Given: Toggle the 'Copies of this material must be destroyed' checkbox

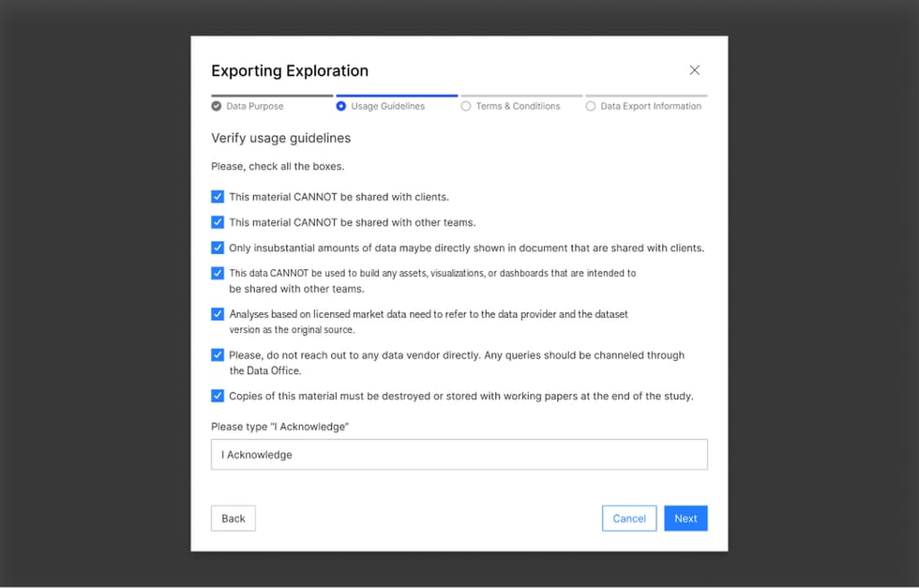Looking at the screenshot, I should point(218,396).
